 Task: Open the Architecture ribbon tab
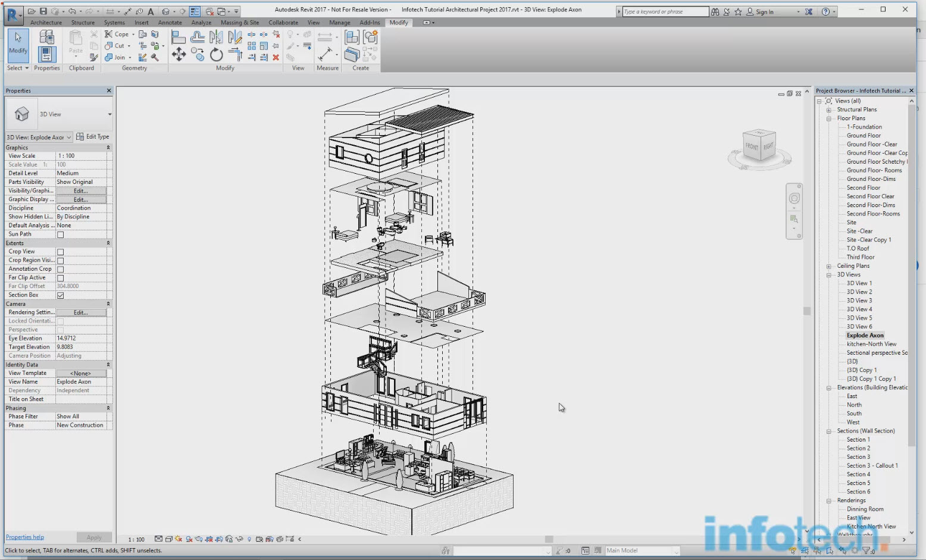[46, 23]
